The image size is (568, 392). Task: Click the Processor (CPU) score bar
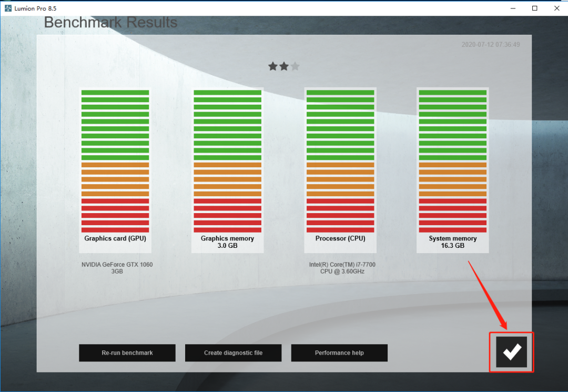(x=340, y=161)
